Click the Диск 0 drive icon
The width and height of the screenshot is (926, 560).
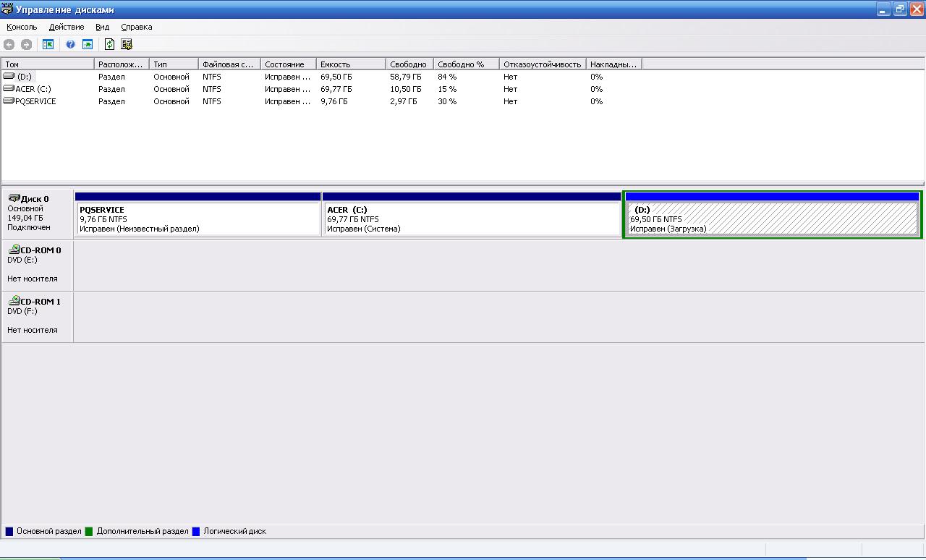(x=14, y=198)
